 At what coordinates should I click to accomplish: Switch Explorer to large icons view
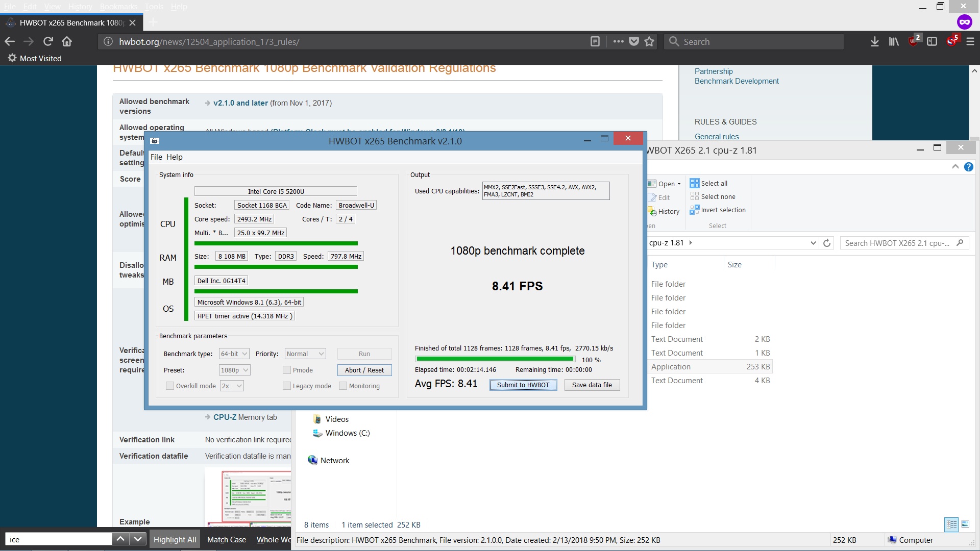pyautogui.click(x=965, y=524)
